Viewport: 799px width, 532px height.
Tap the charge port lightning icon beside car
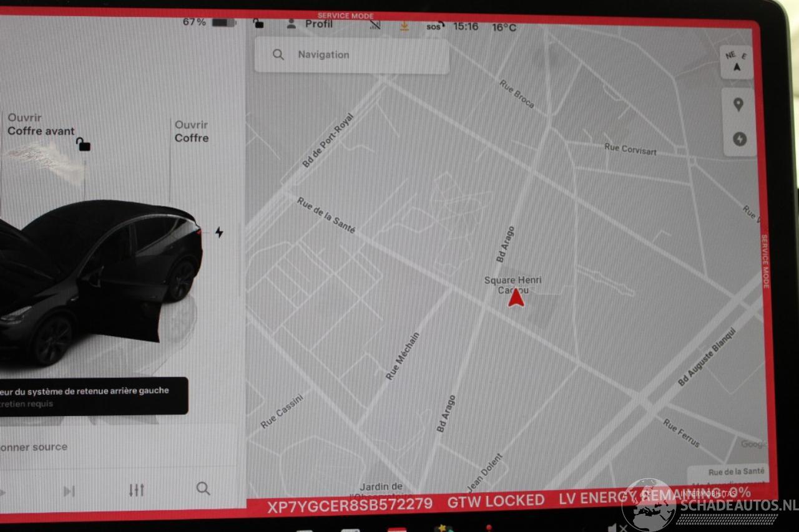coord(219,233)
